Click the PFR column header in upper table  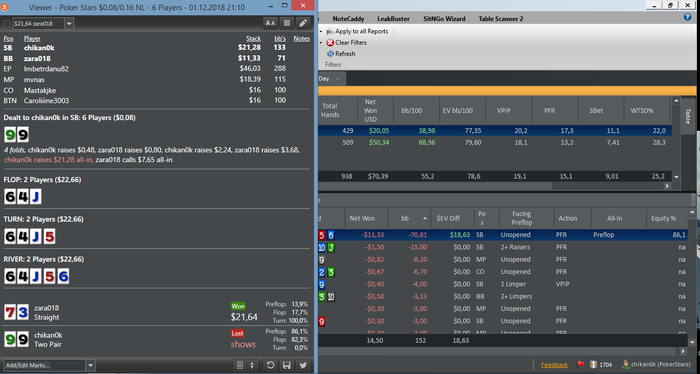(550, 111)
